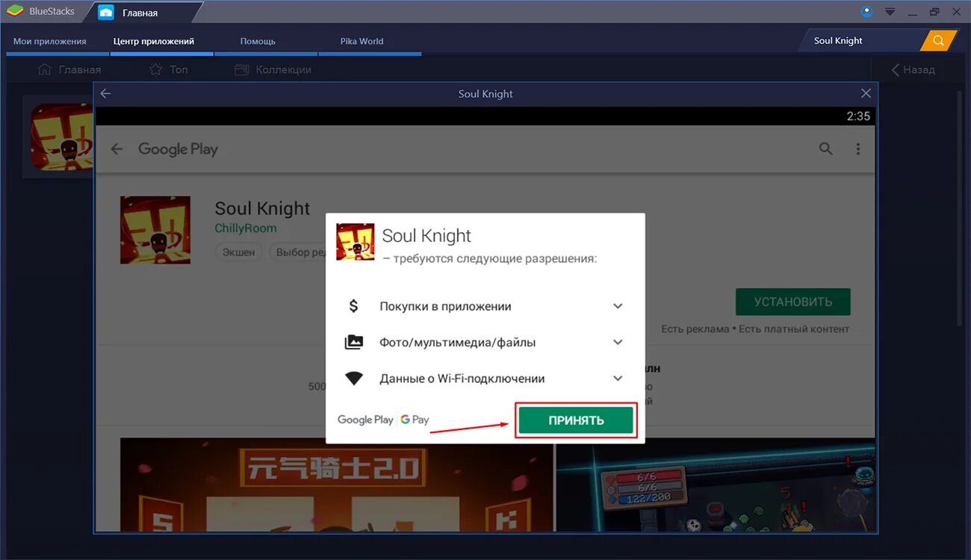Open the title bar dropdown arrow menu
This screenshot has height=560, width=971.
pos(890,11)
